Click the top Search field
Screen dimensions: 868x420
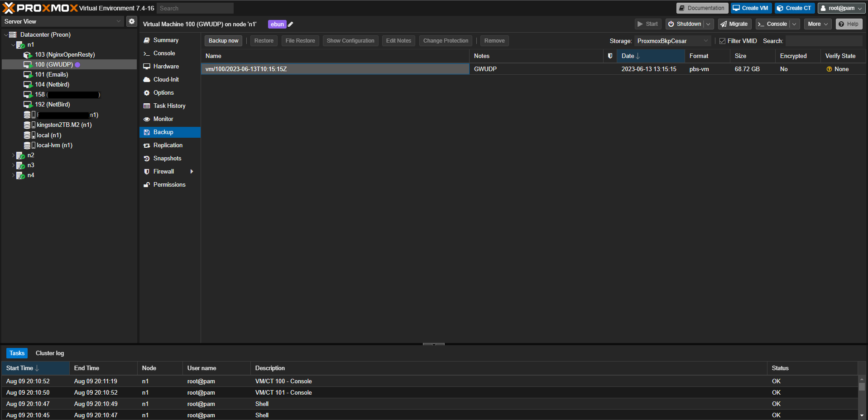point(195,8)
